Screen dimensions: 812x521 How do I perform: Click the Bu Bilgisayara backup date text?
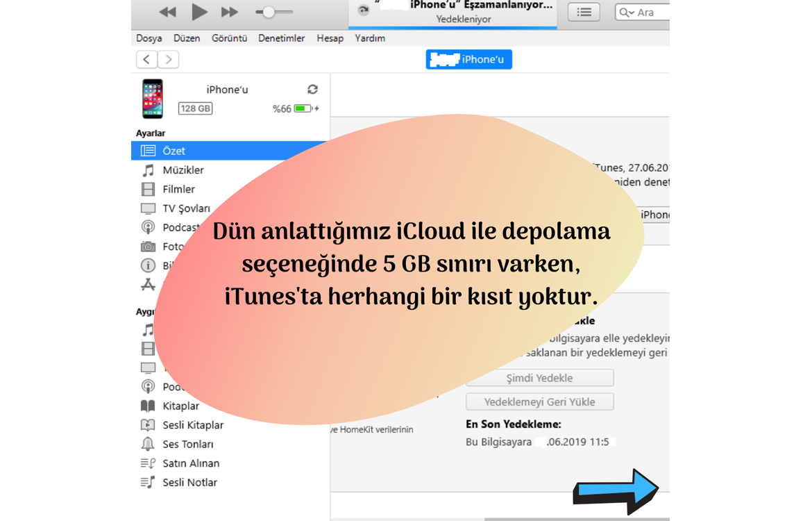click(537, 443)
